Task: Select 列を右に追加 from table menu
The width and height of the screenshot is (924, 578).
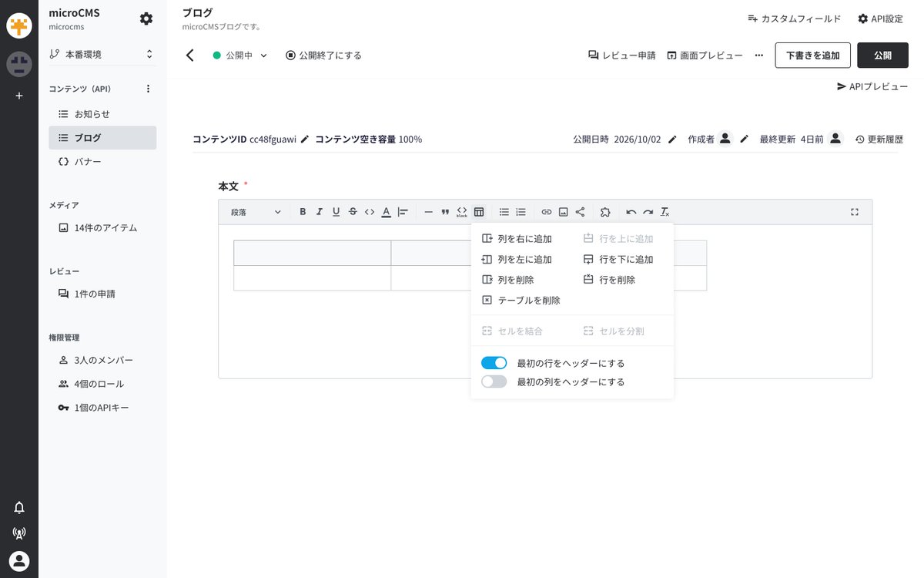Action: coord(517,239)
